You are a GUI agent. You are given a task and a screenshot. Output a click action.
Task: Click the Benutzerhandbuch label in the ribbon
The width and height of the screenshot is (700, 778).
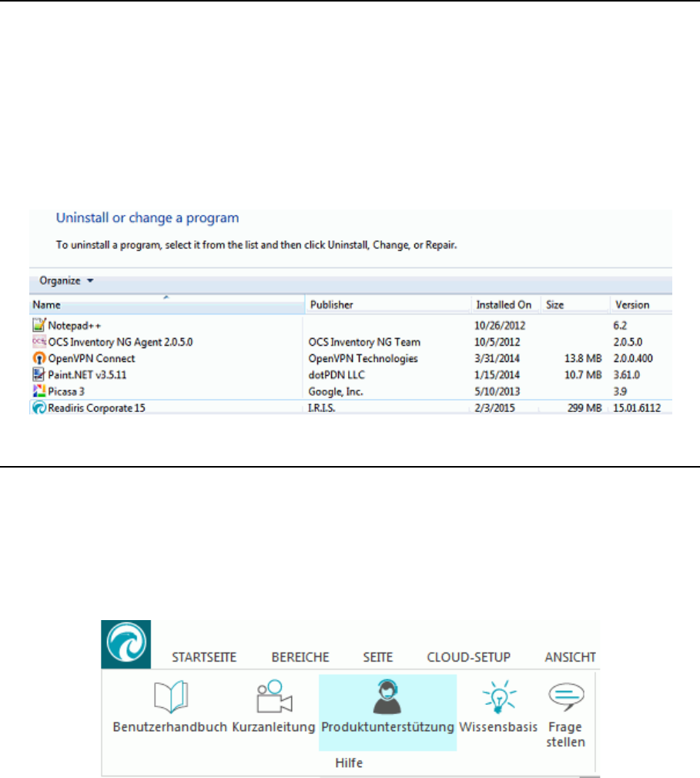(169, 727)
